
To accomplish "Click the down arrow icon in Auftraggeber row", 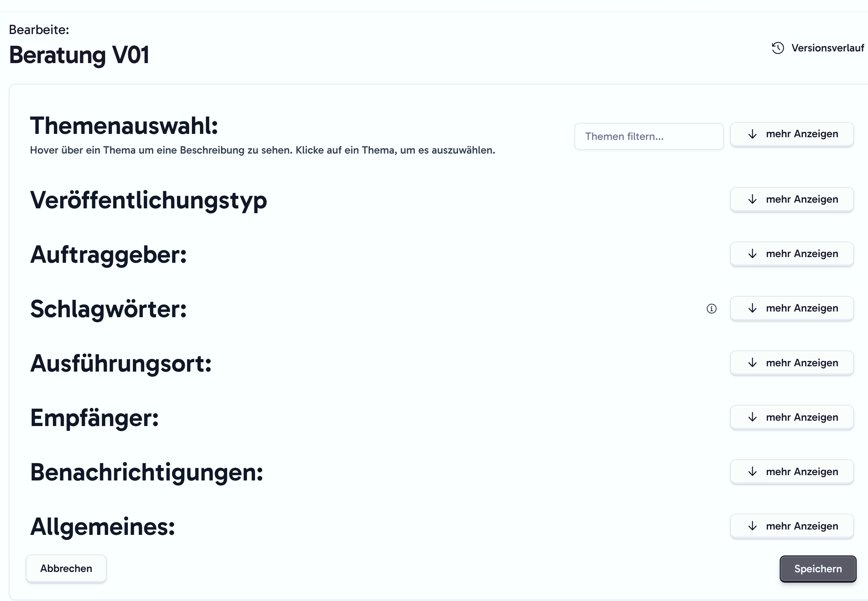I will coord(752,254).
